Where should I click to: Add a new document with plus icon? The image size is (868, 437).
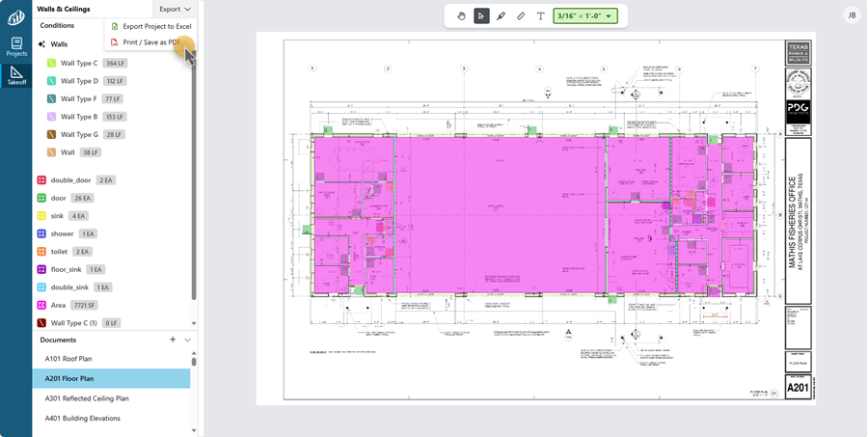(173, 340)
